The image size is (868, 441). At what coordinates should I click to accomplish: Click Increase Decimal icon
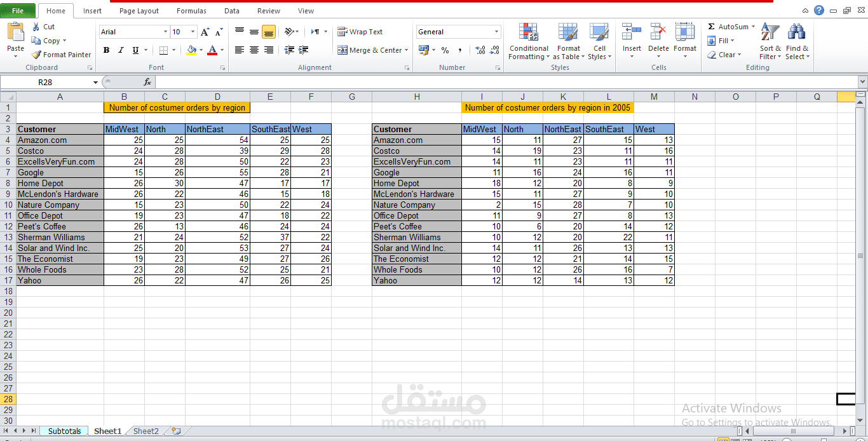[480, 50]
